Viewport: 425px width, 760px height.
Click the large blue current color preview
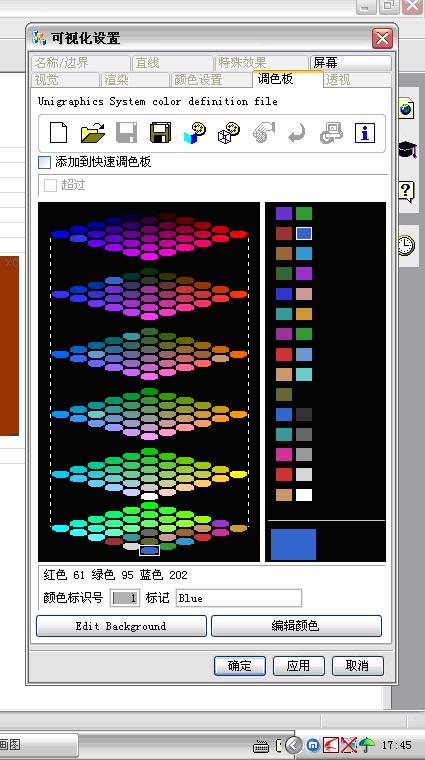(x=293, y=544)
